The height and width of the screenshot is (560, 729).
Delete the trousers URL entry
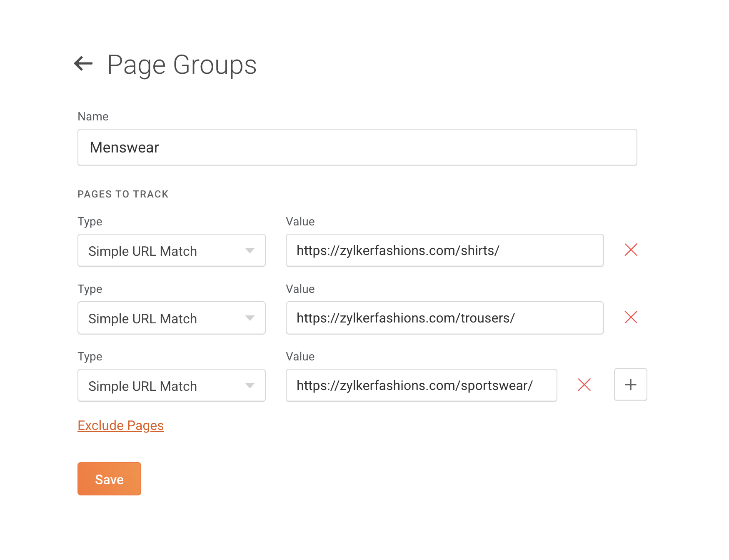pos(631,317)
